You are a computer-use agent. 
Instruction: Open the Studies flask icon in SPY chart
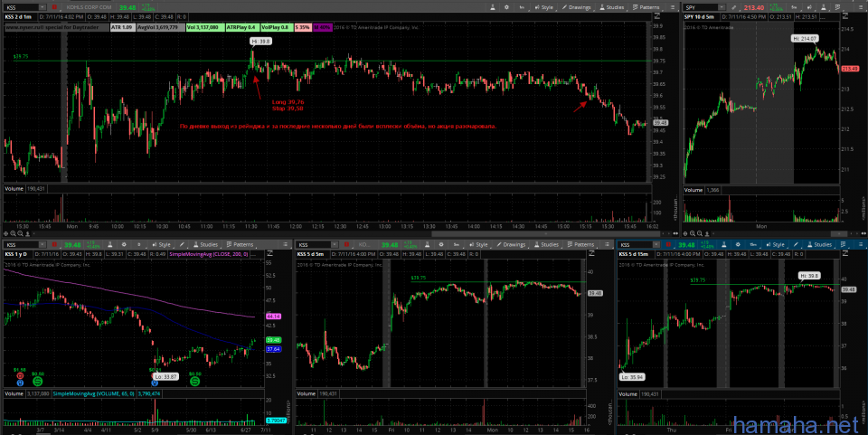(823, 7)
